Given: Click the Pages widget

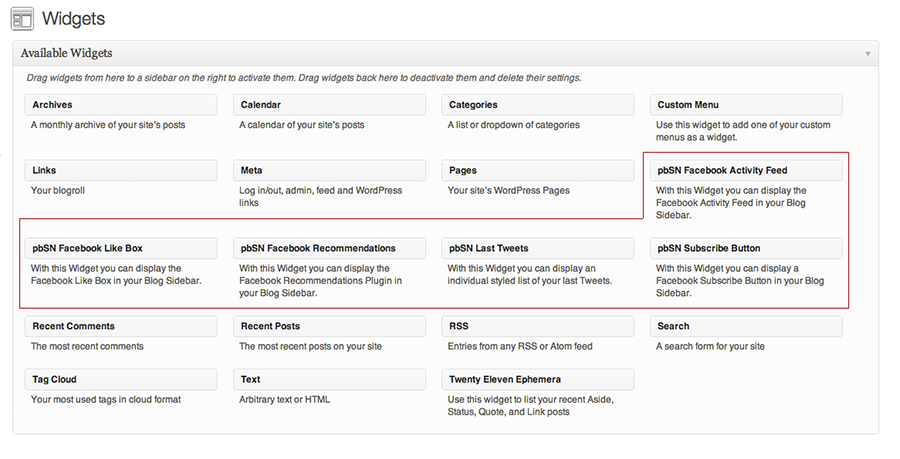Looking at the screenshot, I should tap(538, 171).
